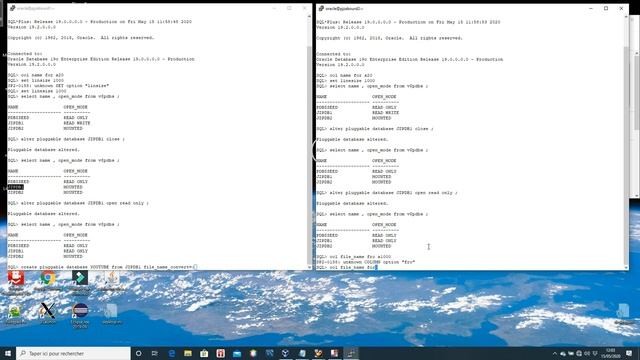The width and height of the screenshot is (640, 360).
Task: Open the red-and-white app icon on taskbar
Action: [x=220, y=353]
